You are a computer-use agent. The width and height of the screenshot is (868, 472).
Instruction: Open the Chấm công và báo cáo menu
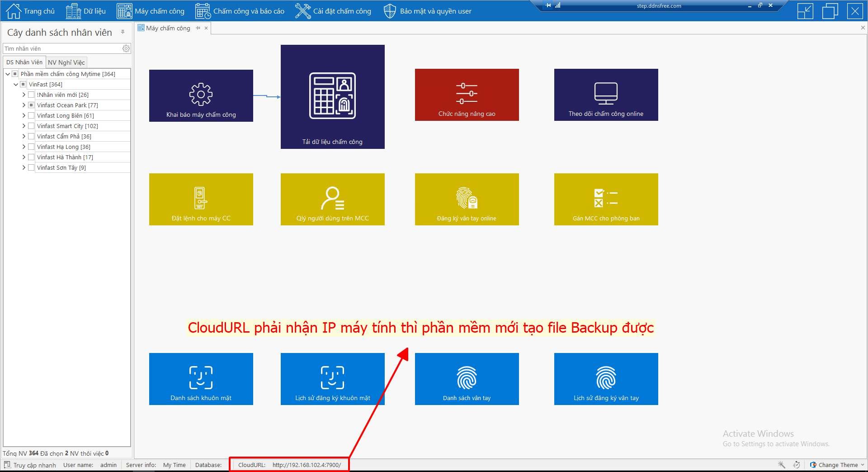coord(241,11)
